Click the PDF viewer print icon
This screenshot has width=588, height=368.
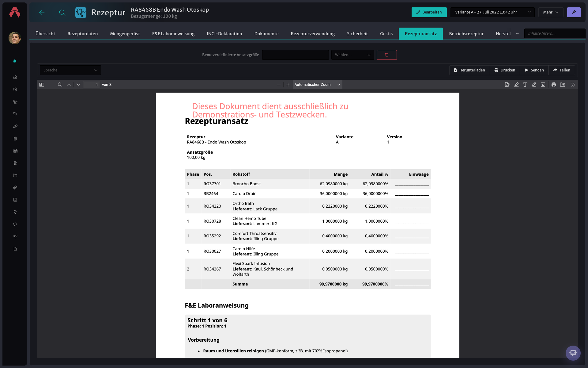(554, 85)
